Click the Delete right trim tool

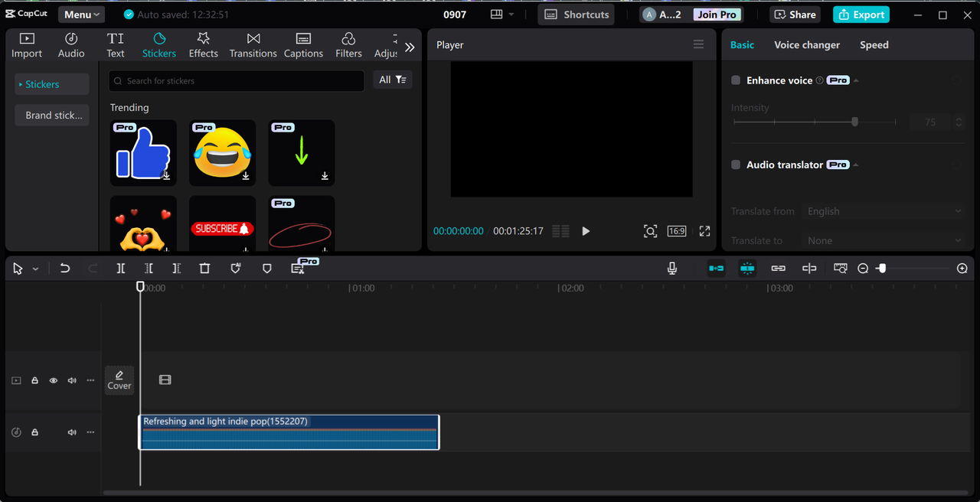click(177, 269)
